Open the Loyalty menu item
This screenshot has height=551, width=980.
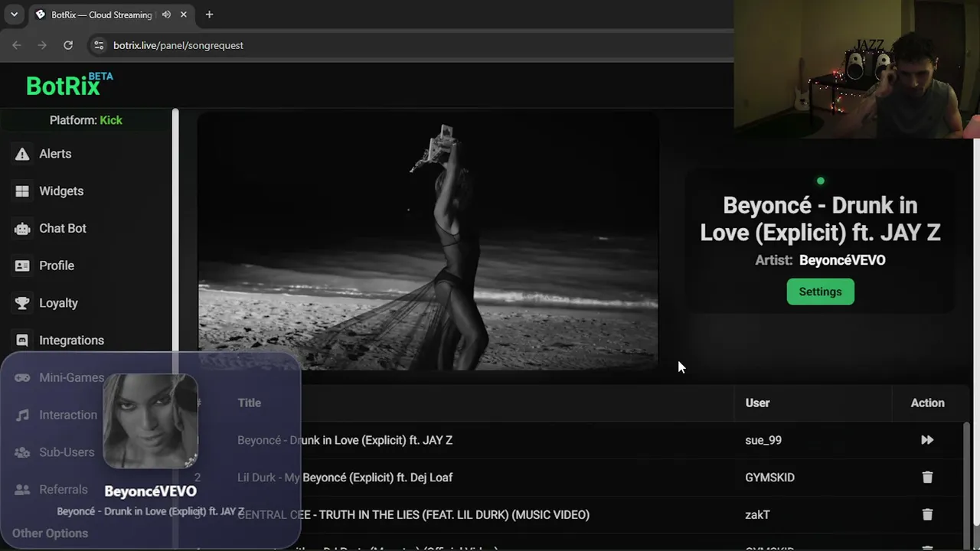pos(58,303)
